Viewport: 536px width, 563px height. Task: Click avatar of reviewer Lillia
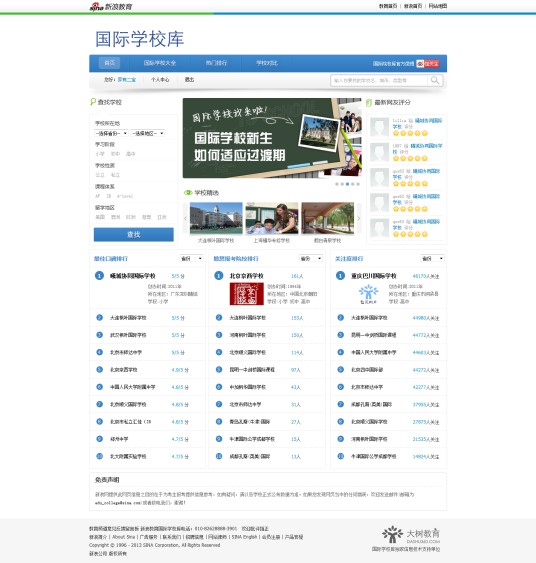[x=379, y=127]
